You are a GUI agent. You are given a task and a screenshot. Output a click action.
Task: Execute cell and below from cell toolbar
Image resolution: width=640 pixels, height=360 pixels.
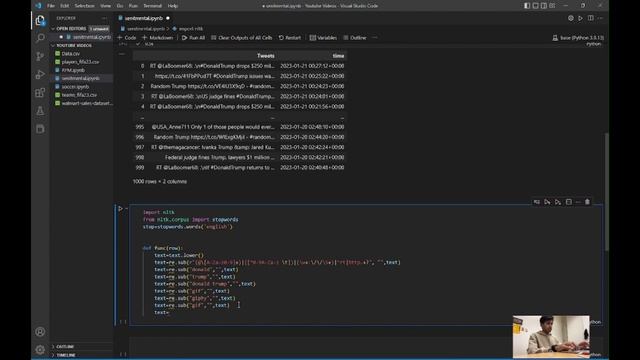[558, 202]
